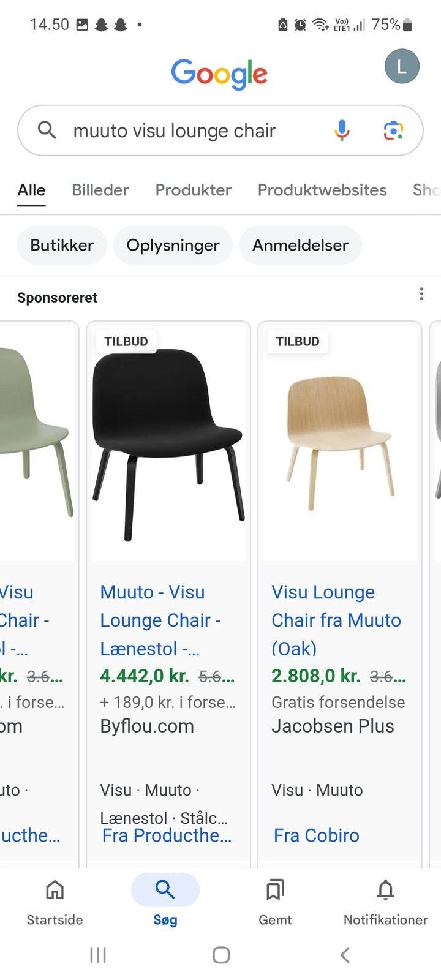This screenshot has width=441, height=980.
Task: Go to Startside home icon
Action: click(55, 889)
